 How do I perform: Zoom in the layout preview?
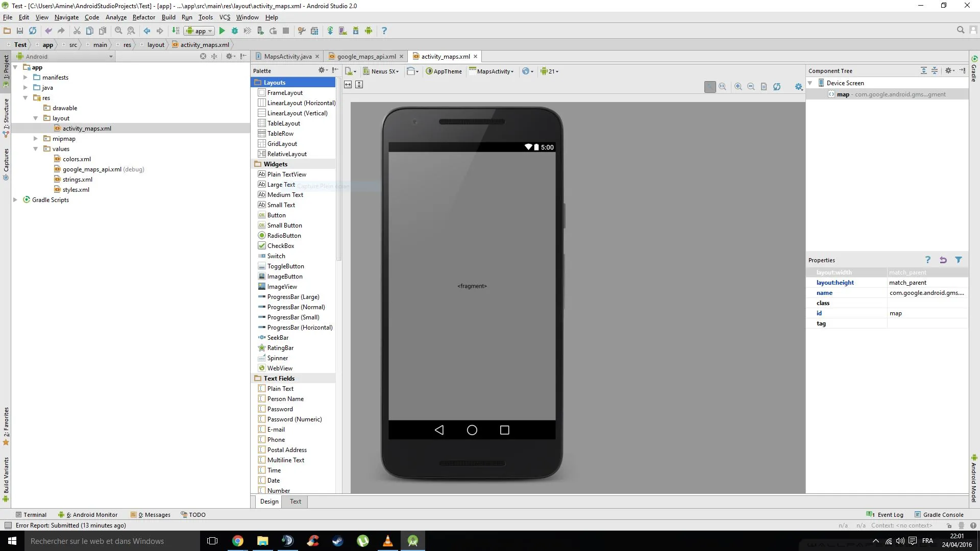(738, 87)
